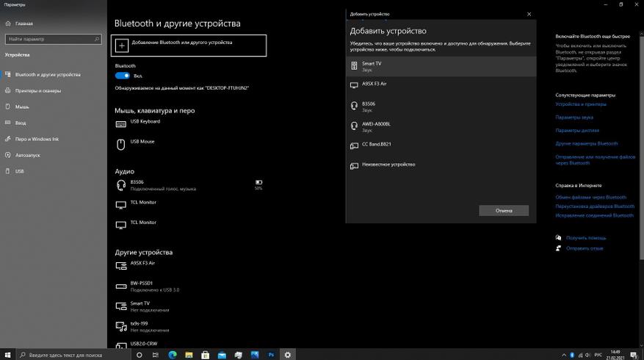
Task: Click the B3506 headset icon in Add device dialog
Action: click(x=355, y=106)
